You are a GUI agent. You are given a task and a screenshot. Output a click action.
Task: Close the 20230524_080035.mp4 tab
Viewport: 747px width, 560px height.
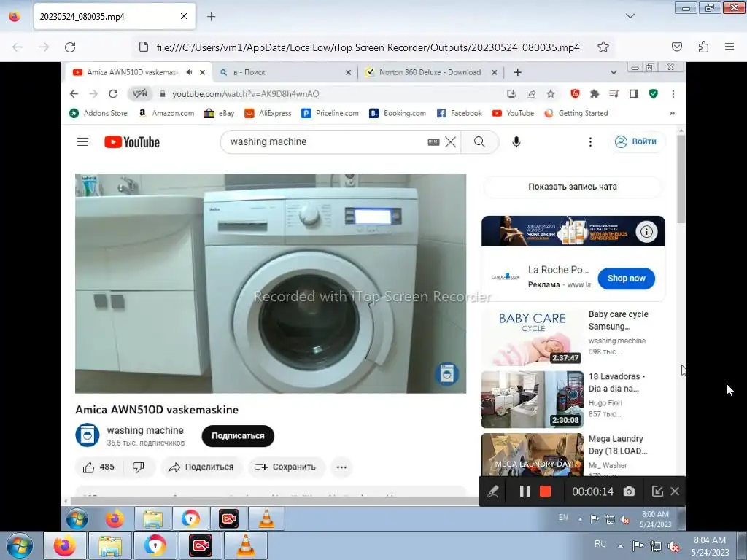coord(184,16)
